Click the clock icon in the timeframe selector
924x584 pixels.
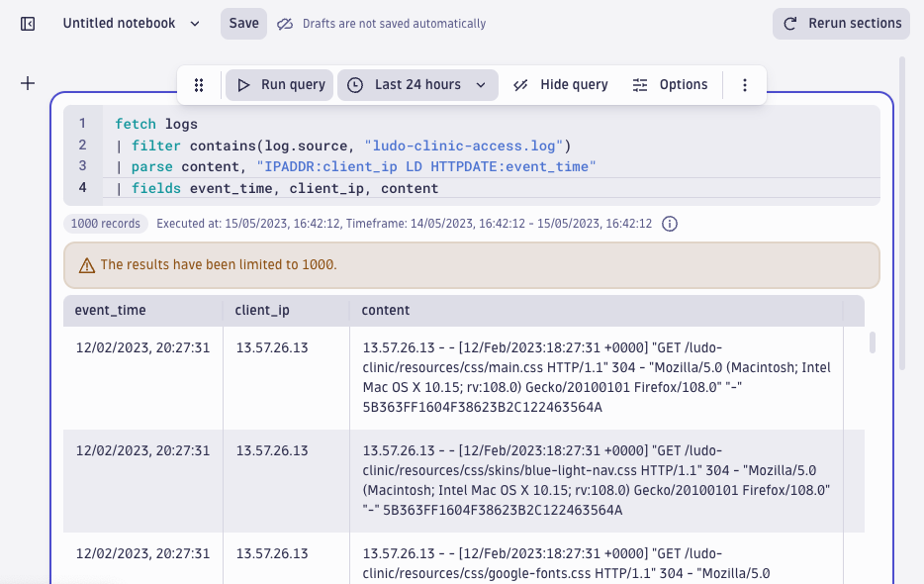tap(355, 84)
